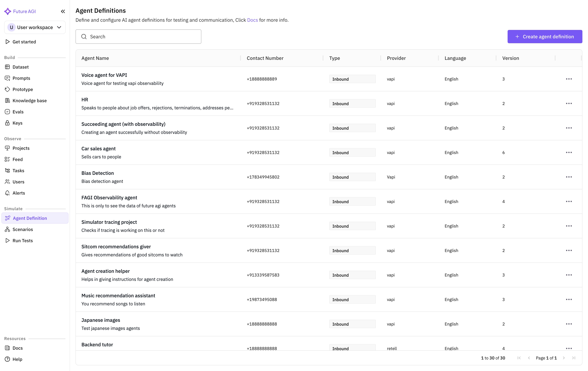The height and width of the screenshot is (371, 588).
Task: Switch to the Agent Definition section
Action: (30, 218)
